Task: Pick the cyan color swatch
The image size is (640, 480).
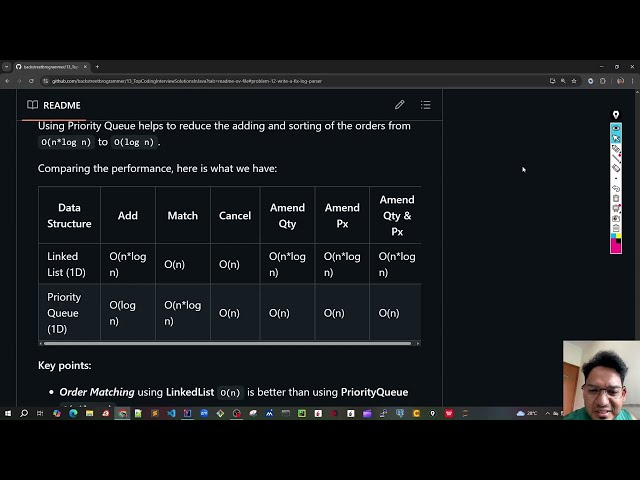Action: [x=613, y=236]
